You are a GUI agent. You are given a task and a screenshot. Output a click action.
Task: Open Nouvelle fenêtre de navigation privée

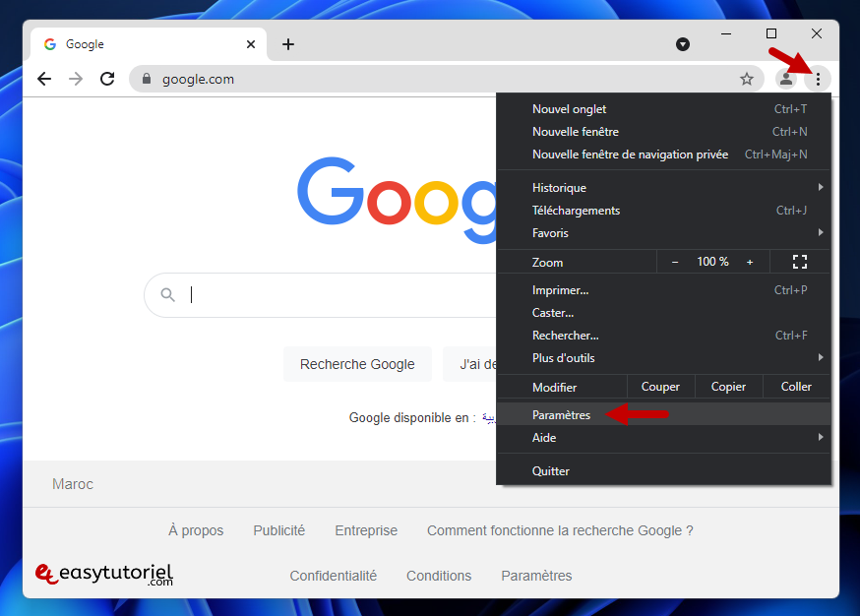(663, 154)
